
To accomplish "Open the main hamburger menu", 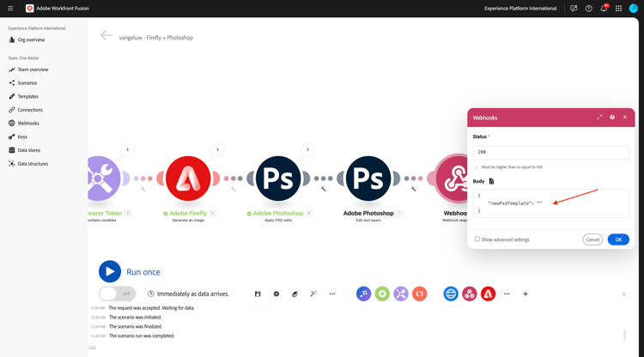I will 10,9.
